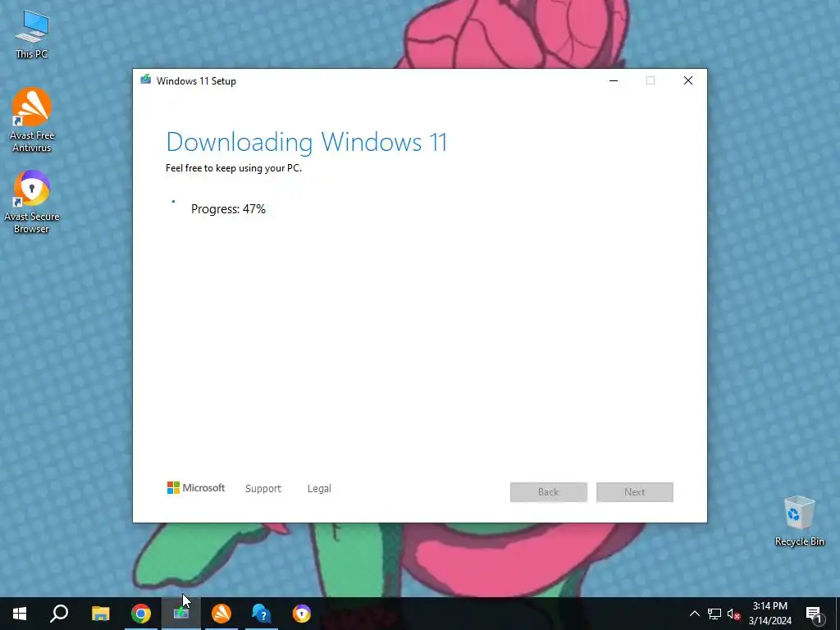840x630 pixels.
Task: Open Avast Antivirus taskbar icon
Action: point(221,614)
